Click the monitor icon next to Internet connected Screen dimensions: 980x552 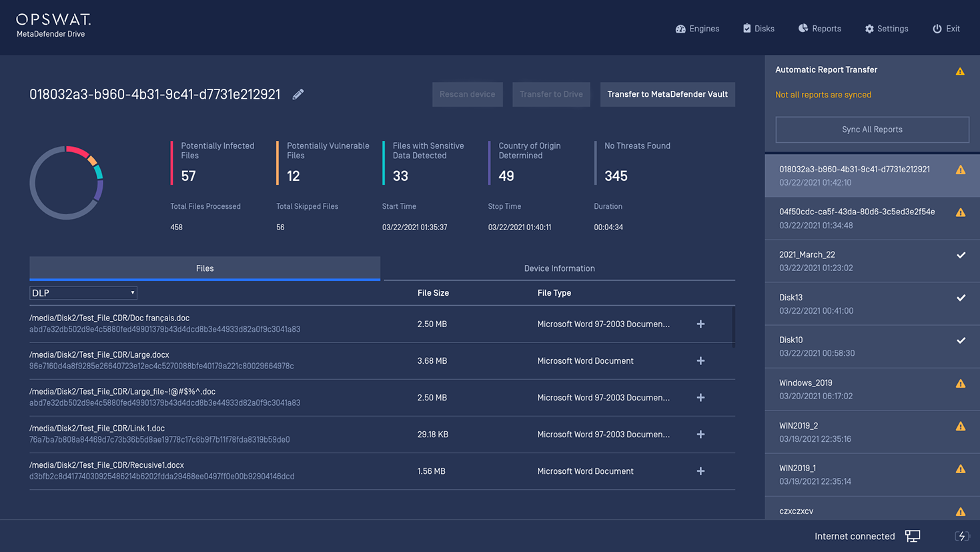[x=913, y=536]
